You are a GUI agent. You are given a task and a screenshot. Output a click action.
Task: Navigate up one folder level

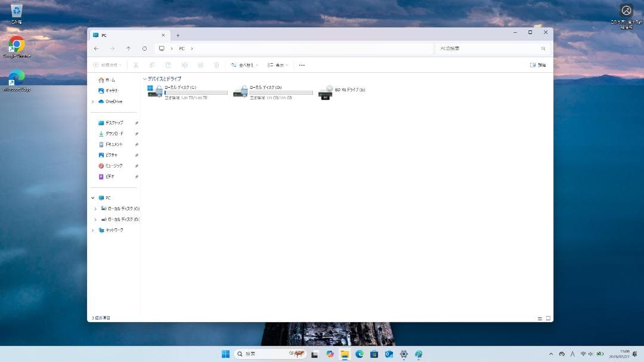[x=128, y=48]
